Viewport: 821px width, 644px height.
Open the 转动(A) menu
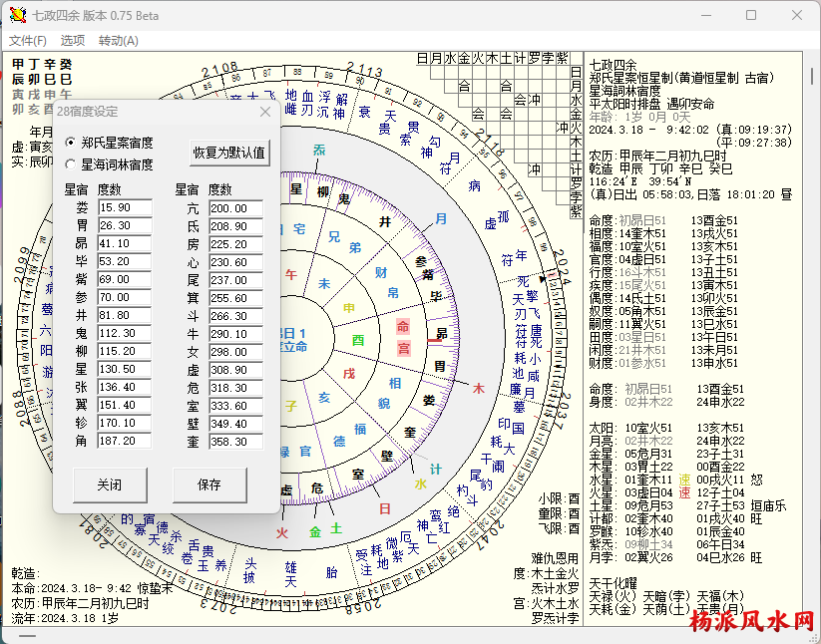(x=119, y=41)
